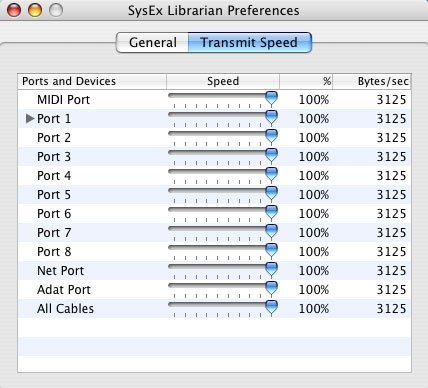
Task: Select the Port 5 row label
Action: click(54, 195)
